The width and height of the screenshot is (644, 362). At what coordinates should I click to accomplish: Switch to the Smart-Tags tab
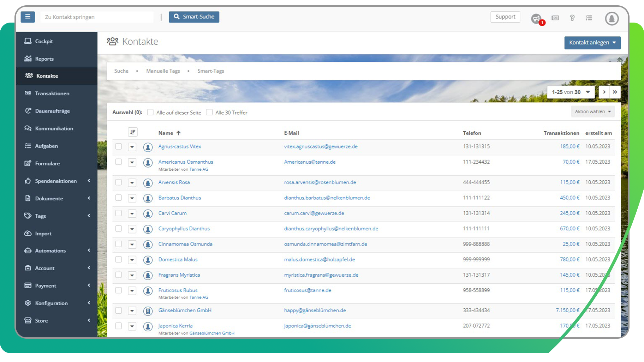pyautogui.click(x=211, y=71)
